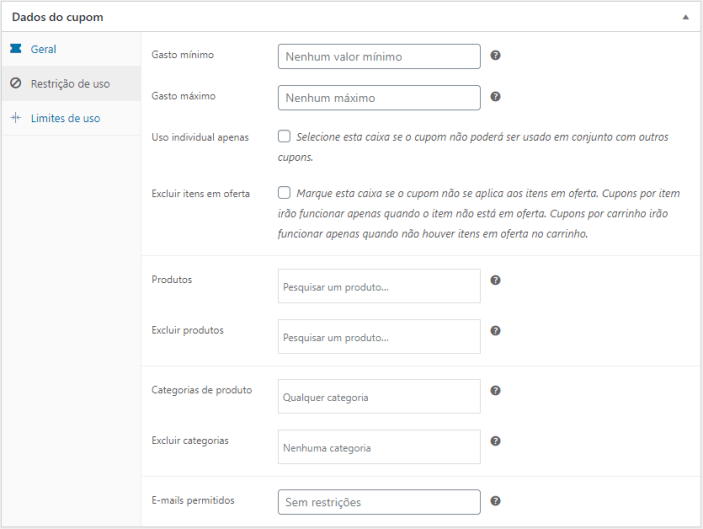Tick the Excluir itens em oferta checkbox
The image size is (703, 529).
point(284,192)
